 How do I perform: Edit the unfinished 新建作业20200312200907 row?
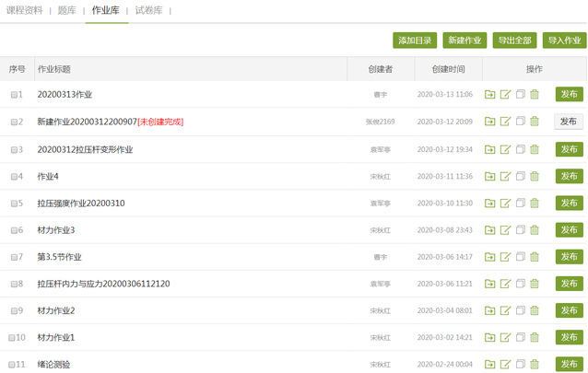[505, 122]
